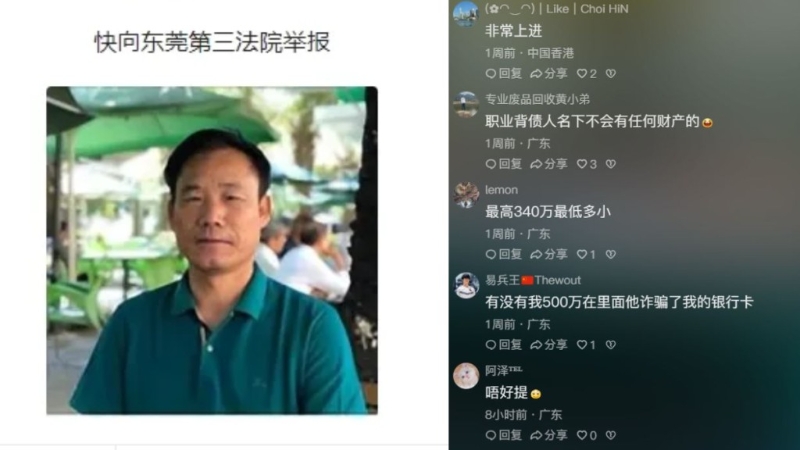
Task: Open the man's photo in green polo
Action: pyautogui.click(x=212, y=250)
